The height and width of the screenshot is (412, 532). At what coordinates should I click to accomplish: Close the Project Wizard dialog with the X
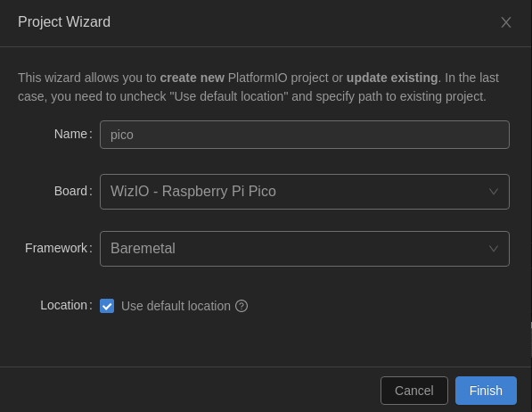[x=506, y=23]
